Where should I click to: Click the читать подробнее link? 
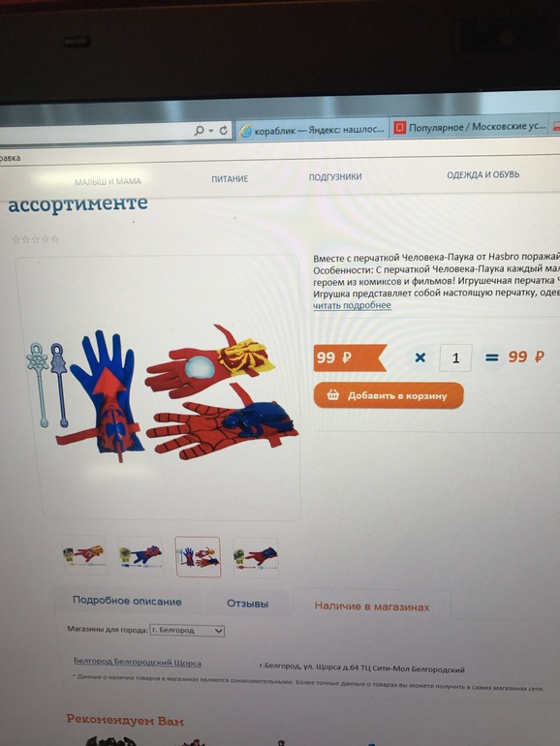tap(352, 305)
